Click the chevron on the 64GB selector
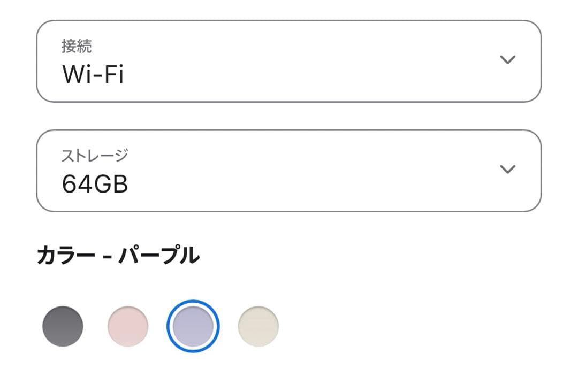The image size is (578, 392). (507, 169)
